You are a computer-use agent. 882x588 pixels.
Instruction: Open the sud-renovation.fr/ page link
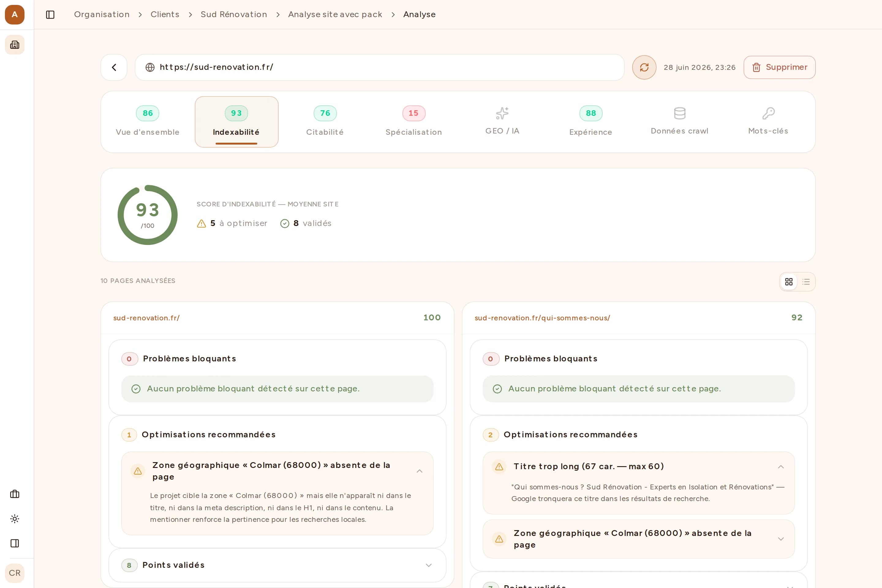pyautogui.click(x=146, y=318)
